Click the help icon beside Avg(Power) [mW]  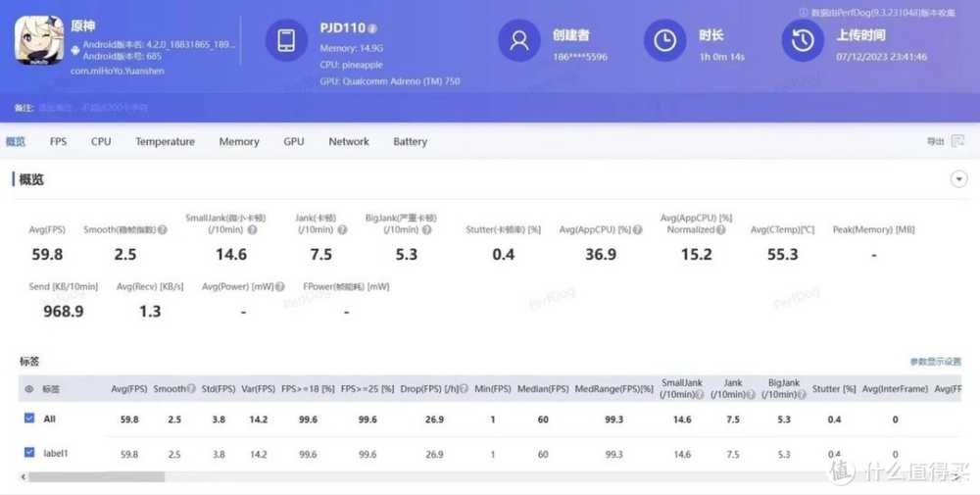277,287
